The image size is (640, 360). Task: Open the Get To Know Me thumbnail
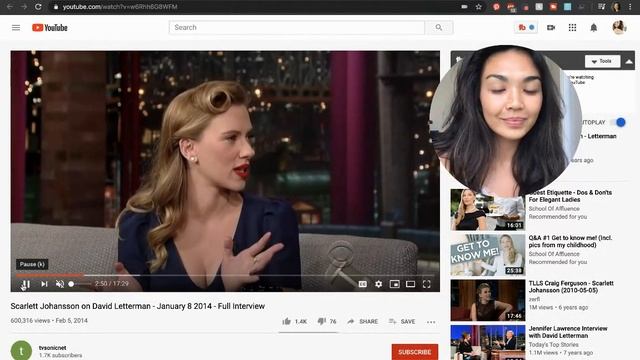(488, 255)
